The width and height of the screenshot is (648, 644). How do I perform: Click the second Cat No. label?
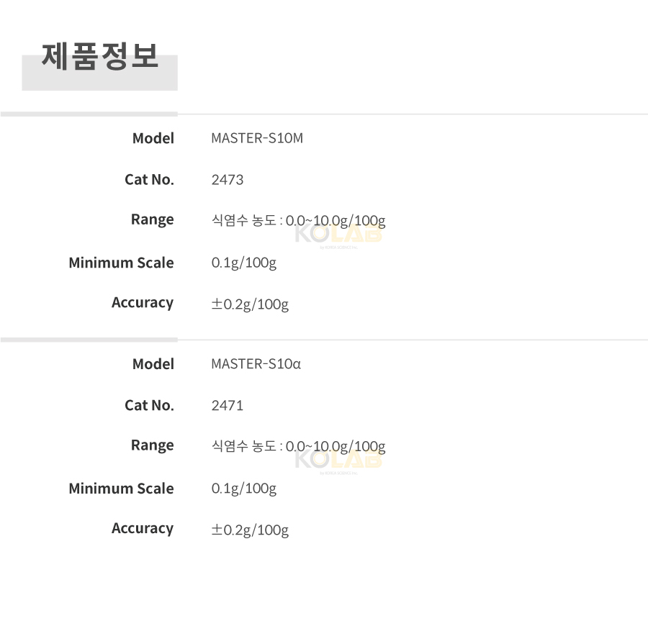pos(150,406)
